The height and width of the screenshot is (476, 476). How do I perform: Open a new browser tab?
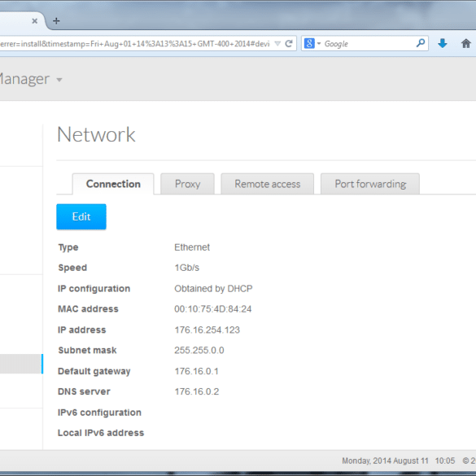(56, 21)
